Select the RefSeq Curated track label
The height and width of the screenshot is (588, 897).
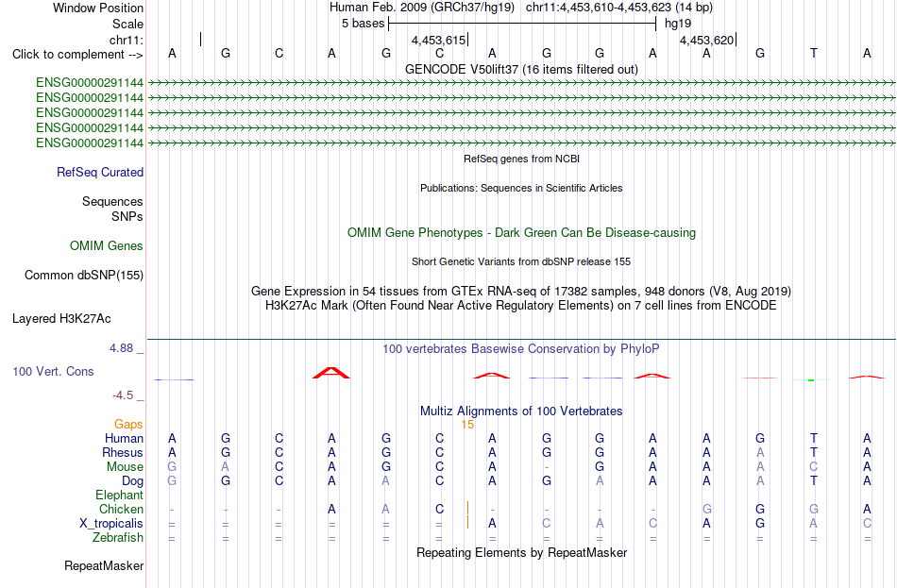tap(99, 172)
